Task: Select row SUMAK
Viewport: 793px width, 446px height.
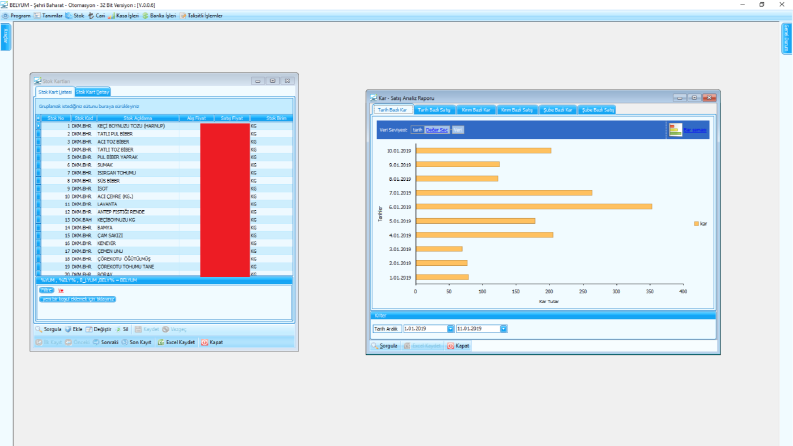Action: click(164, 165)
